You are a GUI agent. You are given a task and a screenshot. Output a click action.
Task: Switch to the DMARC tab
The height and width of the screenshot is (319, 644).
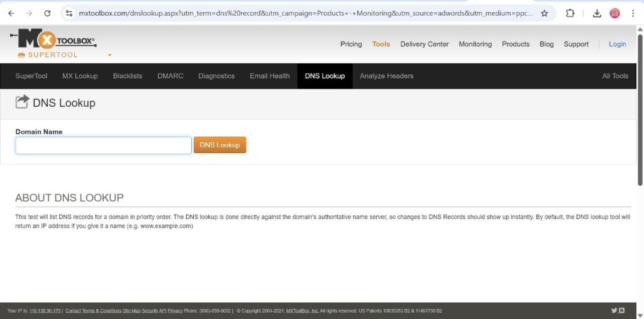point(170,76)
